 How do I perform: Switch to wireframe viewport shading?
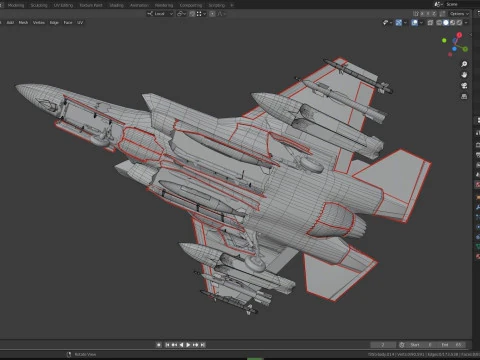439,23
